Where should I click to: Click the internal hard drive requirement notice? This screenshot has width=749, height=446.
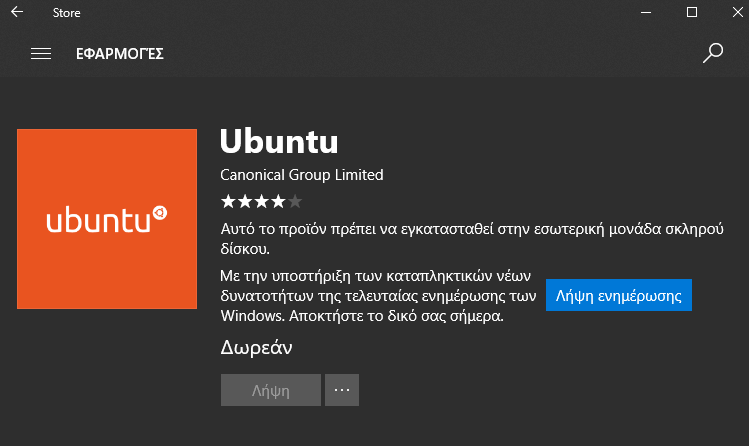(472, 239)
